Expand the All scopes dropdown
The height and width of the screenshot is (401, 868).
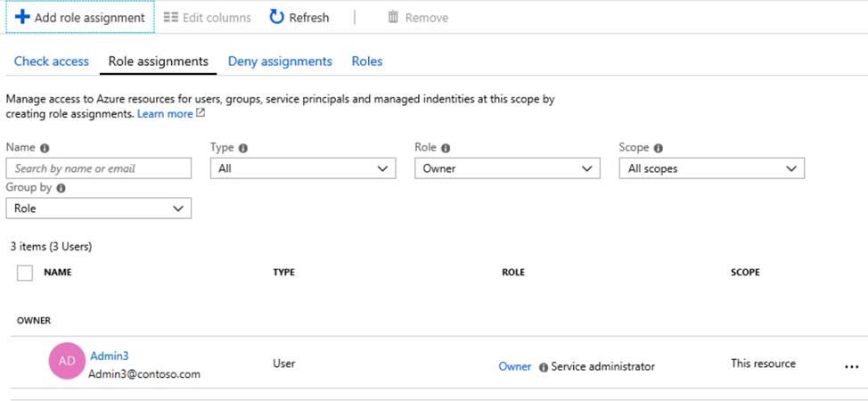point(711,168)
